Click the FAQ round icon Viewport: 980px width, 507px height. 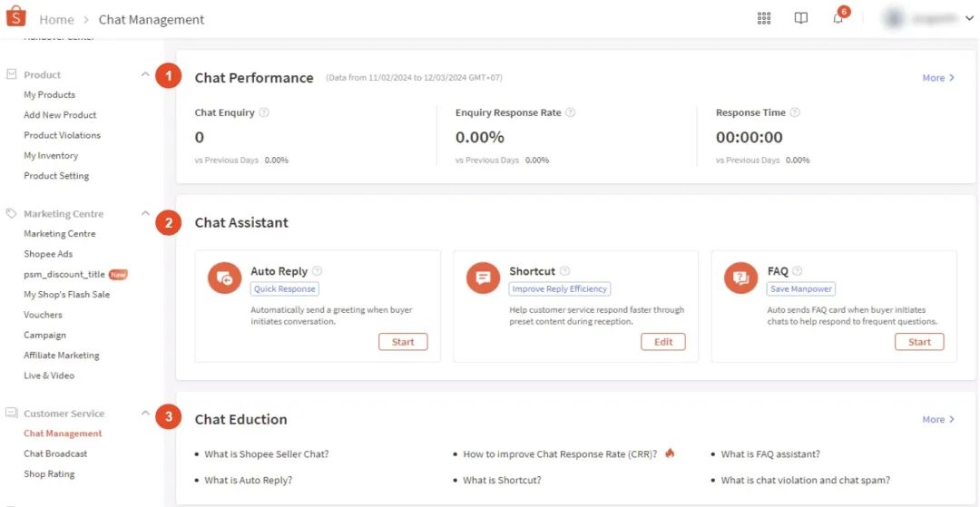tap(741, 278)
